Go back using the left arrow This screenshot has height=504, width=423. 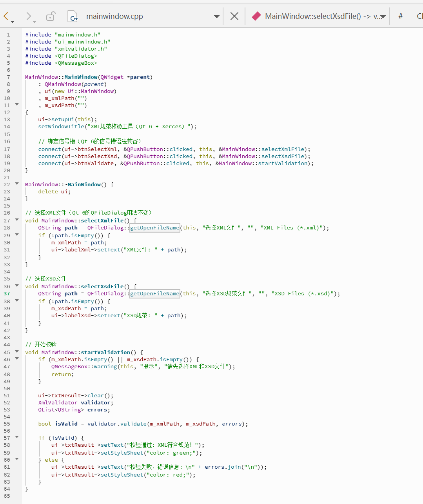(6, 16)
